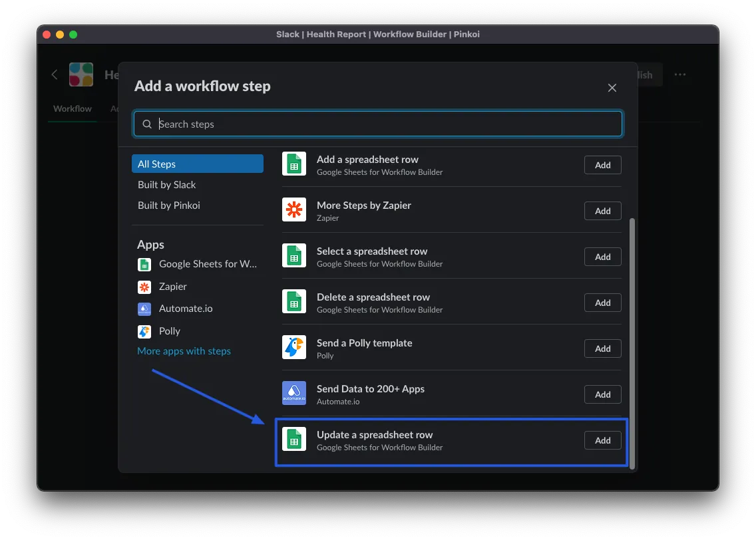This screenshot has height=540, width=756.
Task: Filter steps by Built by Pinkoi
Action: tap(169, 205)
